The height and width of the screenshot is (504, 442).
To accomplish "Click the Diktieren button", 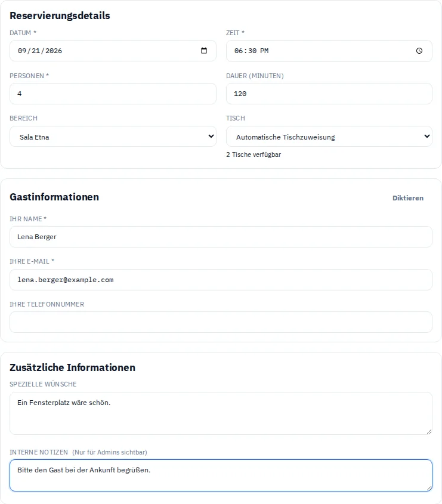I will tap(407, 198).
